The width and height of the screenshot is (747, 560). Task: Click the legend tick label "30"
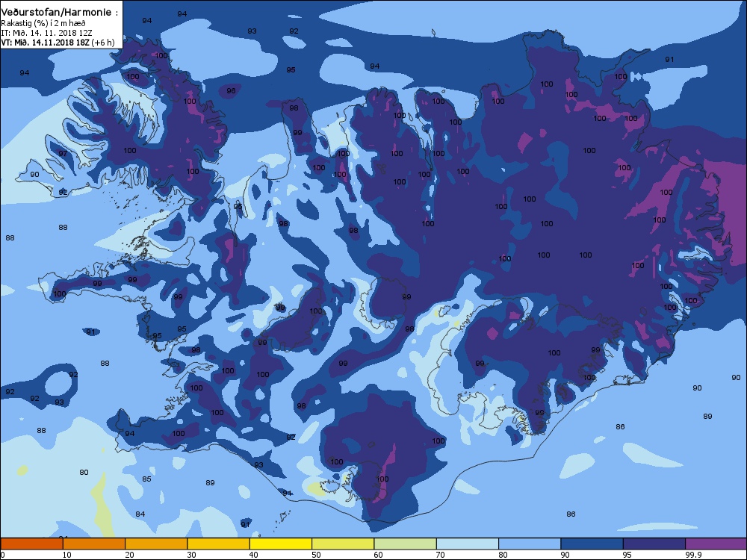pyautogui.click(x=191, y=555)
